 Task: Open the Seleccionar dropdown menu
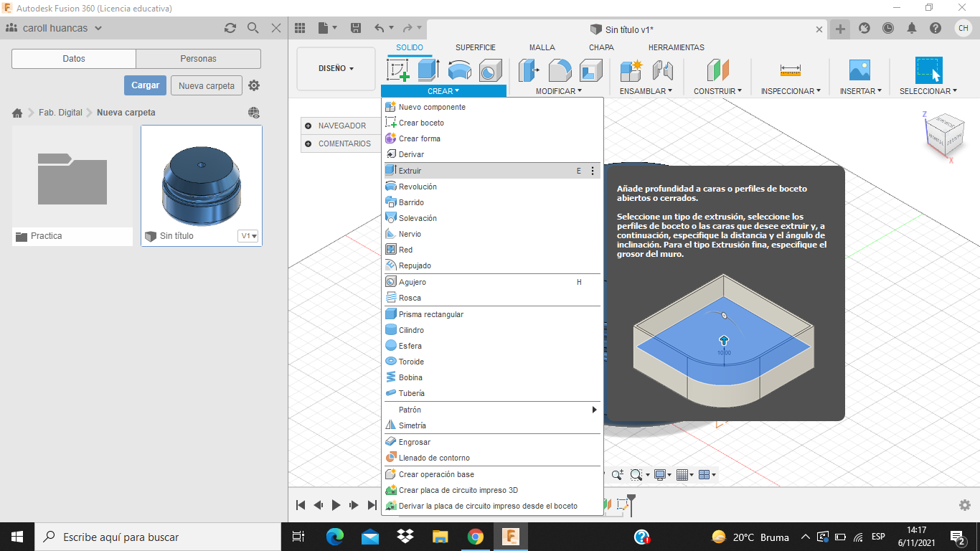(928, 91)
